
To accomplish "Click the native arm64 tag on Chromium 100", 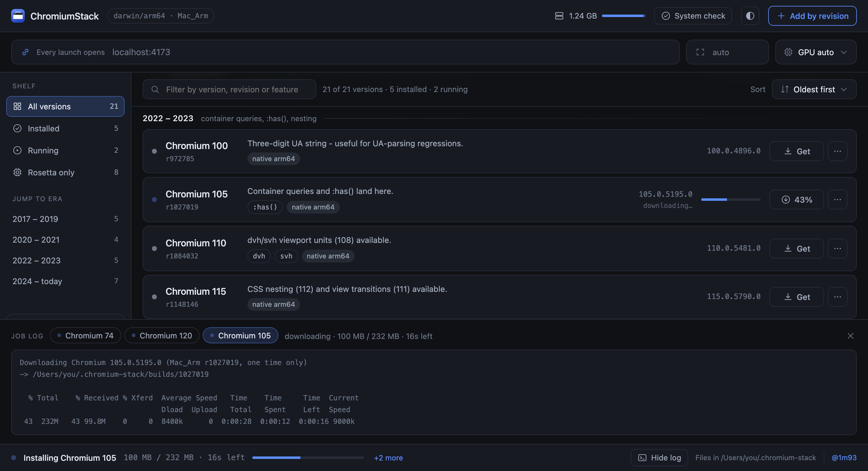I will tap(273, 159).
